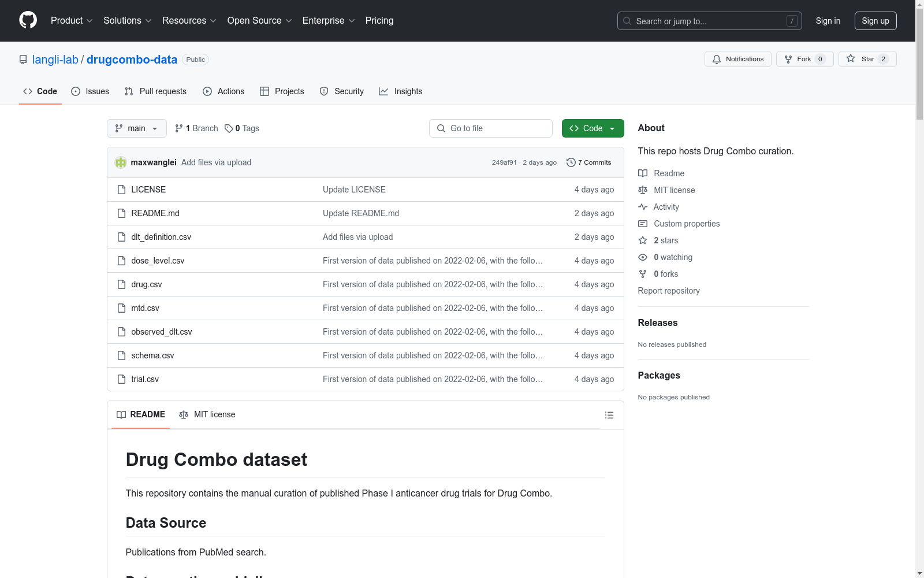Open the Pricing page

[x=379, y=21]
